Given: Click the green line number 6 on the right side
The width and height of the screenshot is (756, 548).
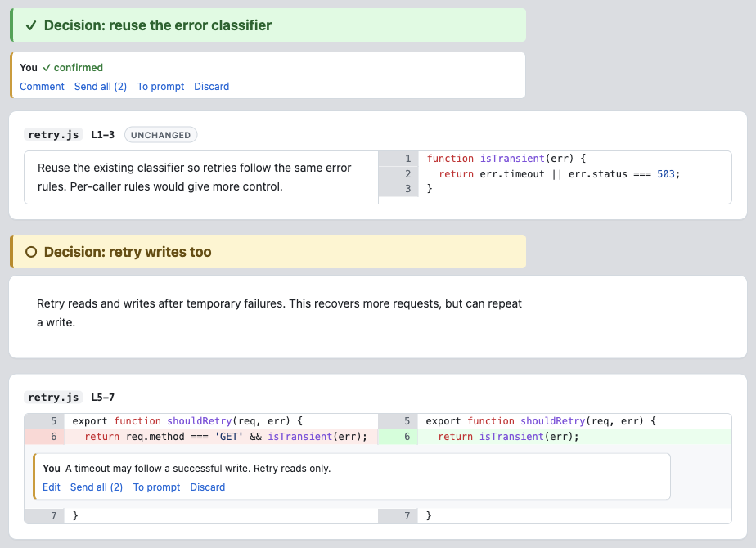Looking at the screenshot, I should pos(398,437).
